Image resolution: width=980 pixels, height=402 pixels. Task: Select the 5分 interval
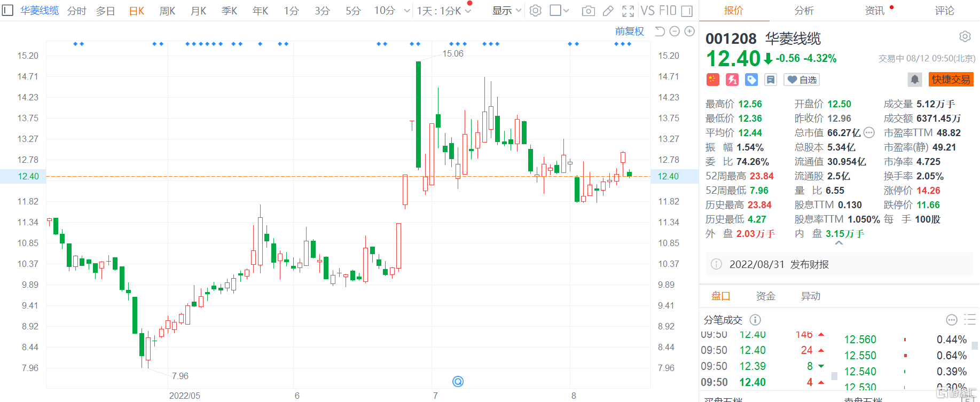354,11
